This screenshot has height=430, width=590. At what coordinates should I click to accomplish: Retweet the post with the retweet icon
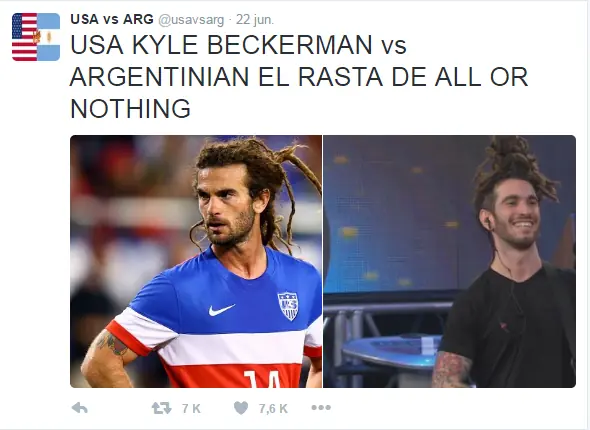161,408
